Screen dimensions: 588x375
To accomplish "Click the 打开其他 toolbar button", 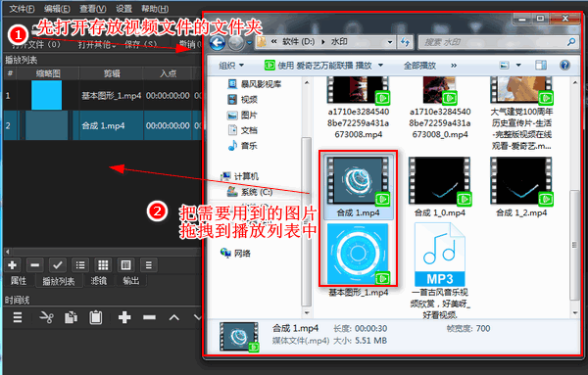I will pos(97,45).
